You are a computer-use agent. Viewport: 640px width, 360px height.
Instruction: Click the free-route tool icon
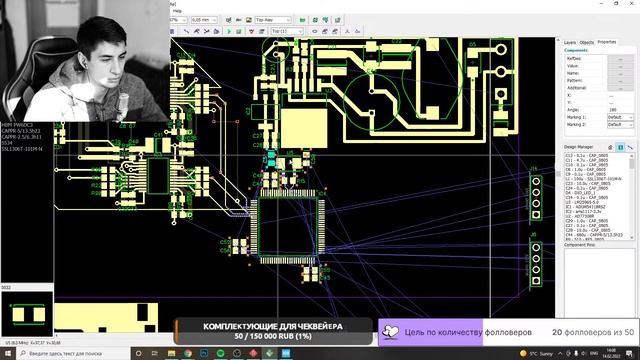[x=207, y=31]
